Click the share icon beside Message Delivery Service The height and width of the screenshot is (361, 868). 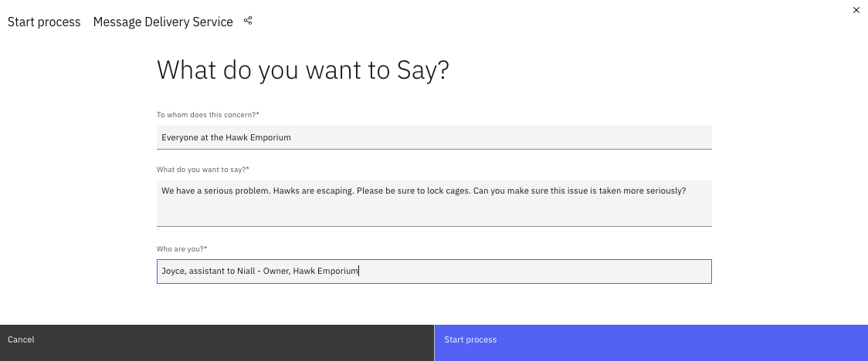248,21
